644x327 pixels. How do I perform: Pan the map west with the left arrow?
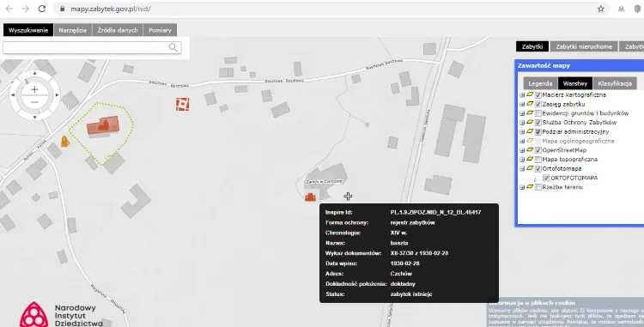point(13,95)
